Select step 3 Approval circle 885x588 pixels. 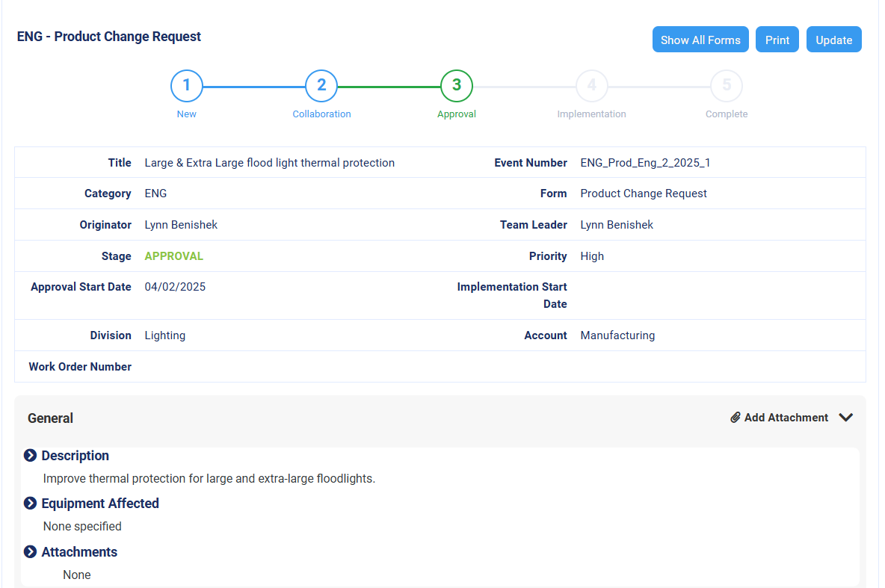457,86
